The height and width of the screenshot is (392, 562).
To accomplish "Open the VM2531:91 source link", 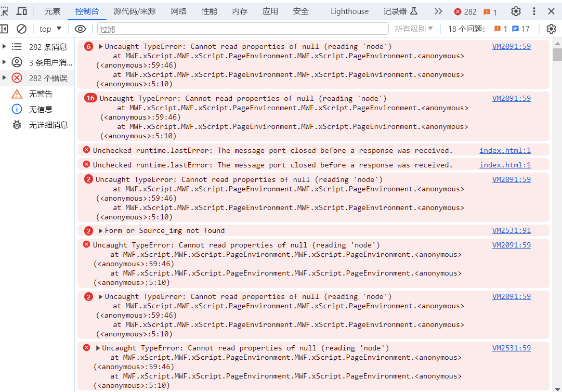I will [512, 231].
